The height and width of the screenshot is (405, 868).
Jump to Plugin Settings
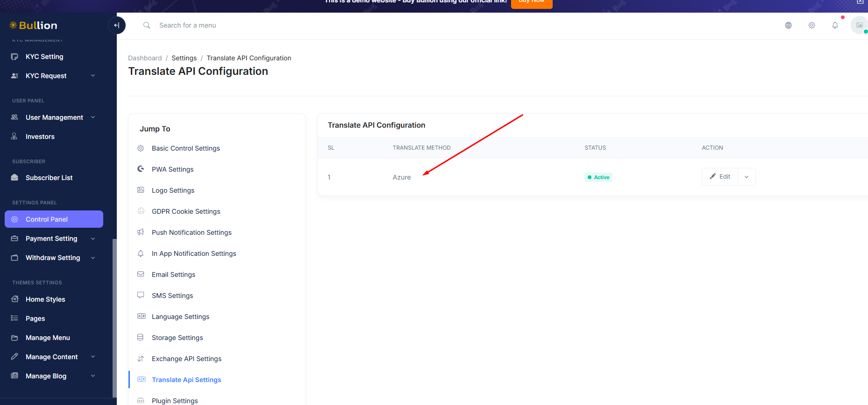point(175,401)
